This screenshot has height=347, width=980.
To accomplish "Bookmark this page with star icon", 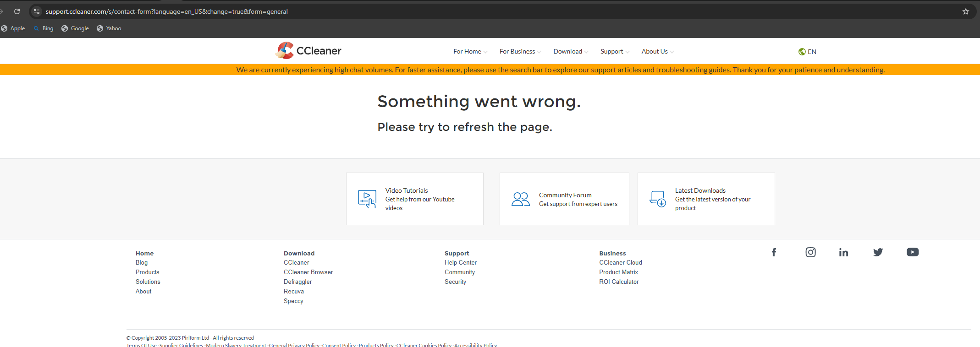I will [x=965, y=11].
